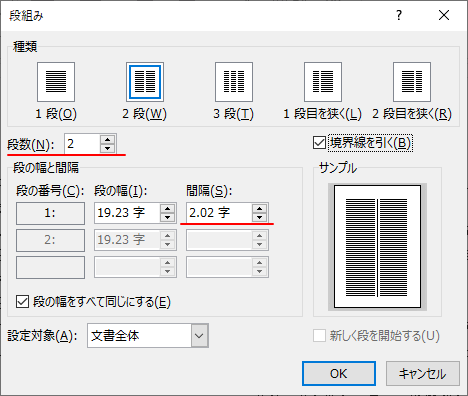Increase 段数 with the up arrow

107,140
